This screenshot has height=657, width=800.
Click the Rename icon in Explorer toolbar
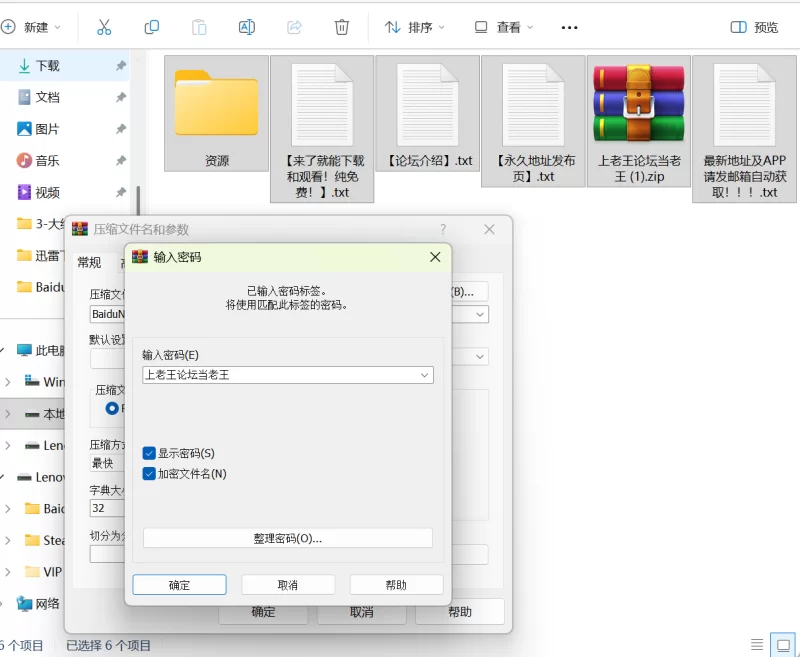tap(246, 27)
